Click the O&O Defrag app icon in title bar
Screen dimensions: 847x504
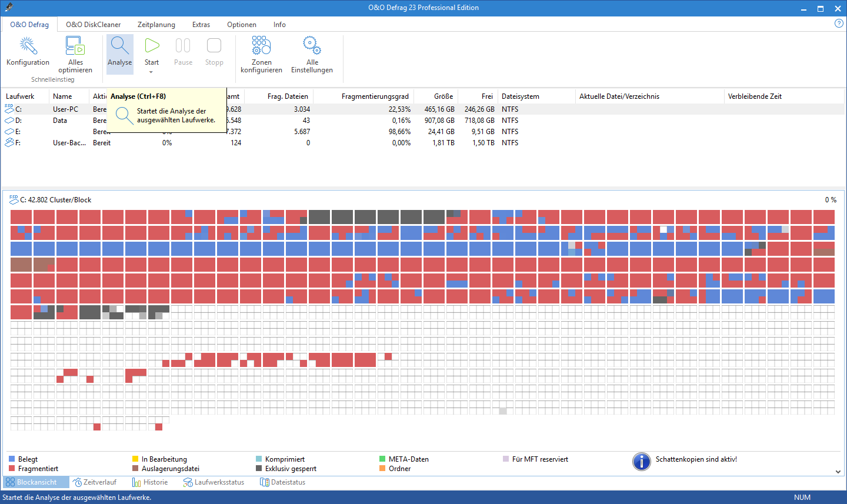8,8
